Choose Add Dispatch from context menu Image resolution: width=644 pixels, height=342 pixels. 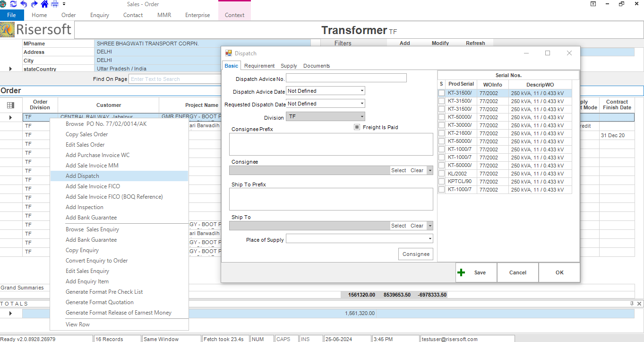119,176
